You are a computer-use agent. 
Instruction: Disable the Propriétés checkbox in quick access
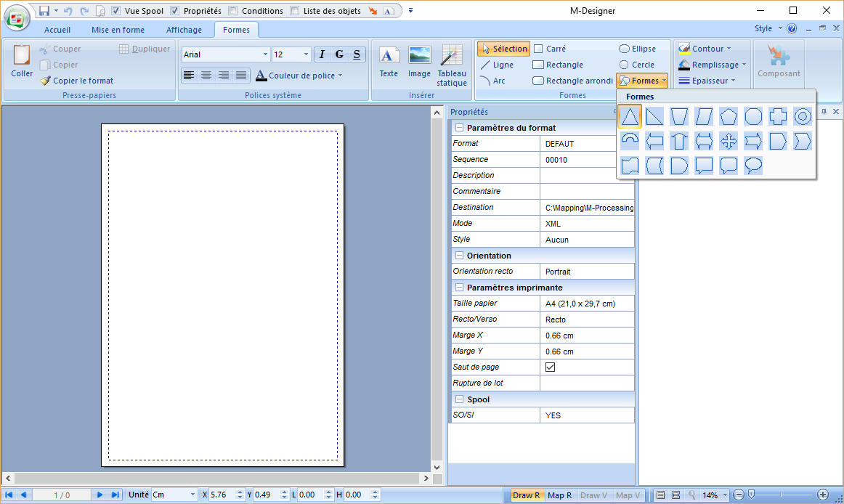tap(173, 10)
